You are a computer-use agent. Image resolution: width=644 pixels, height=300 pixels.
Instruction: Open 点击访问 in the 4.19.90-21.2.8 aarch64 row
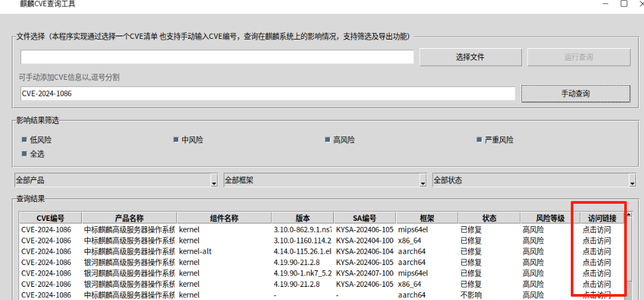tap(596, 262)
